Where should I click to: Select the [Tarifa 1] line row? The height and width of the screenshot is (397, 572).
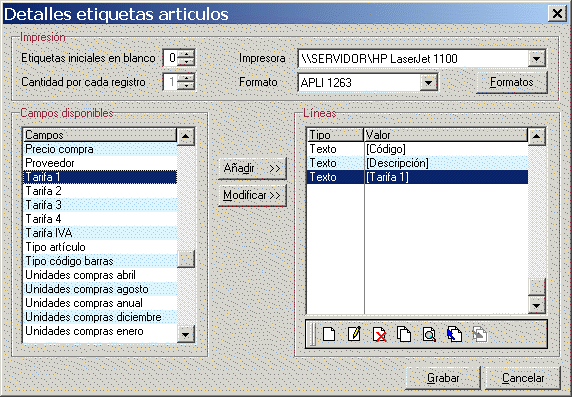tap(417, 177)
